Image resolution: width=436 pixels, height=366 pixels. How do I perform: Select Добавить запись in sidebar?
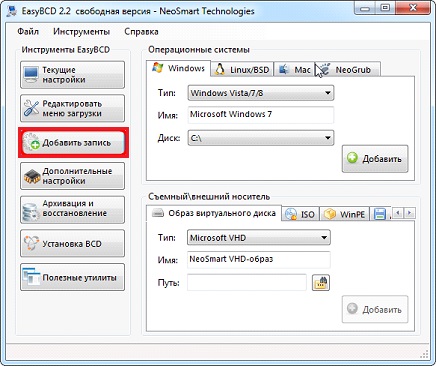point(73,143)
